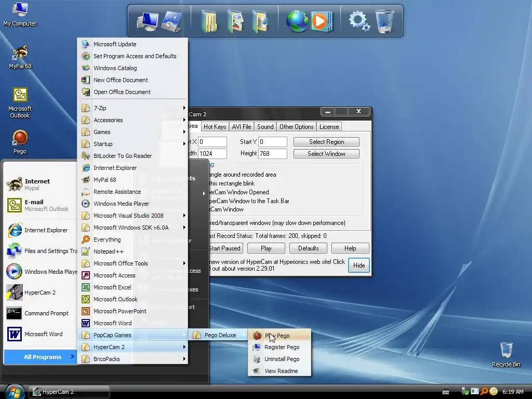Click the magnifier tray icon

point(484,391)
